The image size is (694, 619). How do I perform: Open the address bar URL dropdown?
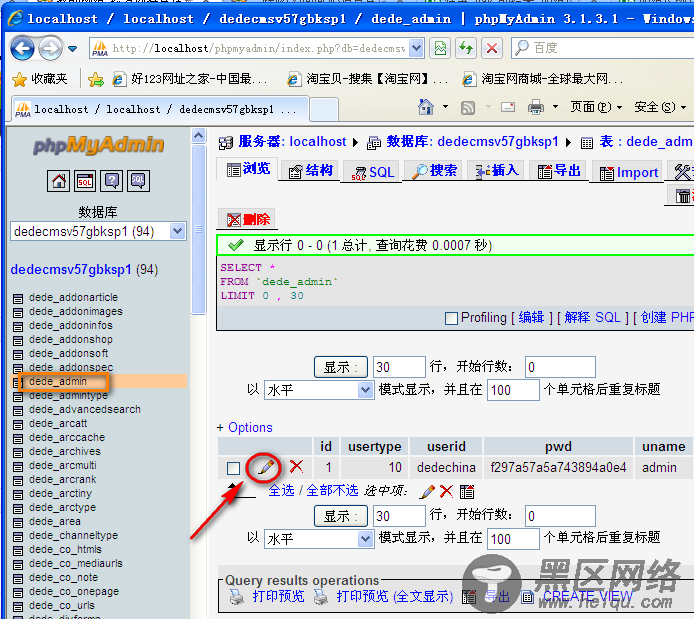coord(416,48)
